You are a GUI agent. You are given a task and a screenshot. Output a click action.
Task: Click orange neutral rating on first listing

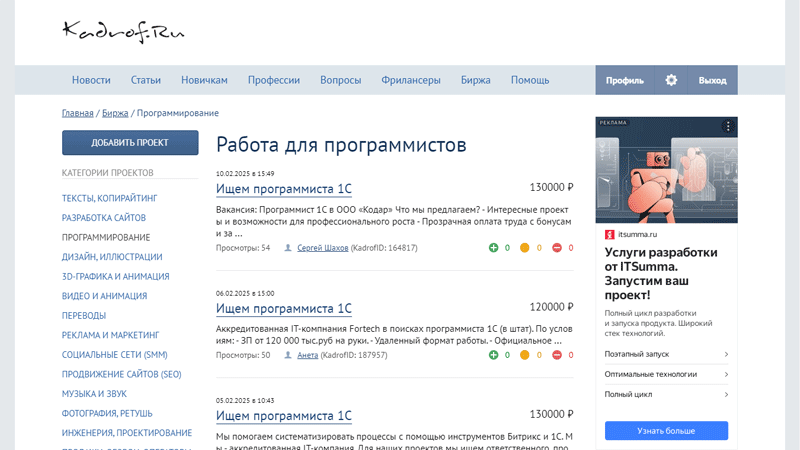[x=524, y=247]
